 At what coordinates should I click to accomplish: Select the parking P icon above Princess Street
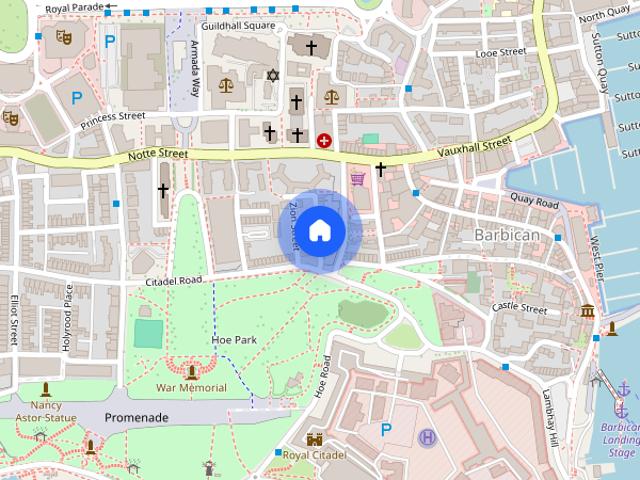coord(77,98)
